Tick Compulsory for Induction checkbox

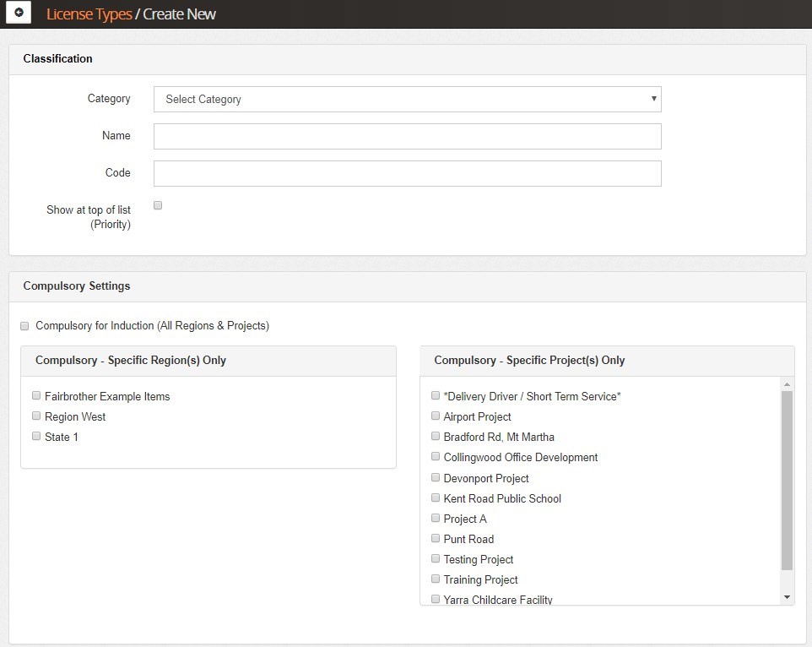25,326
